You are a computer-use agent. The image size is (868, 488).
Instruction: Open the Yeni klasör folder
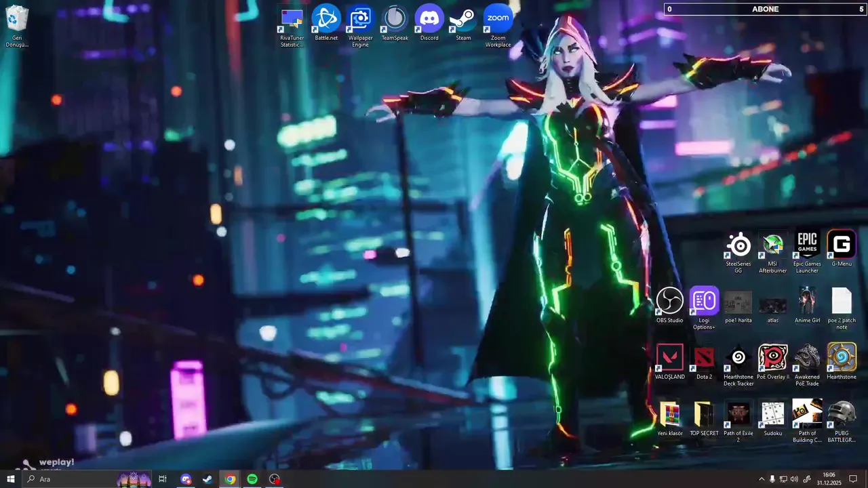click(x=669, y=418)
